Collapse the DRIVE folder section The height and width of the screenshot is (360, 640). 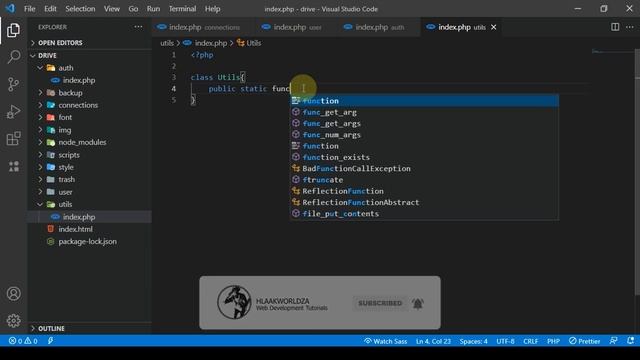point(47,56)
